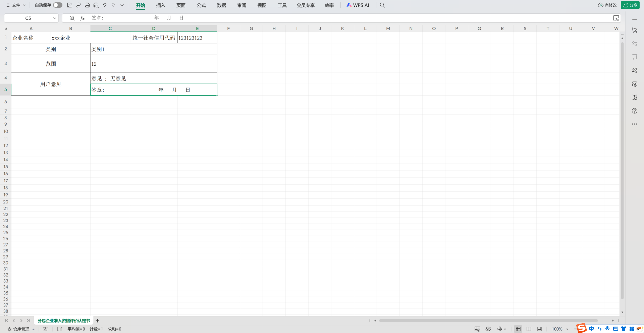Expand the formula bar toggle icon at the right
Image resolution: width=644 pixels, height=333 pixels.
(616, 18)
